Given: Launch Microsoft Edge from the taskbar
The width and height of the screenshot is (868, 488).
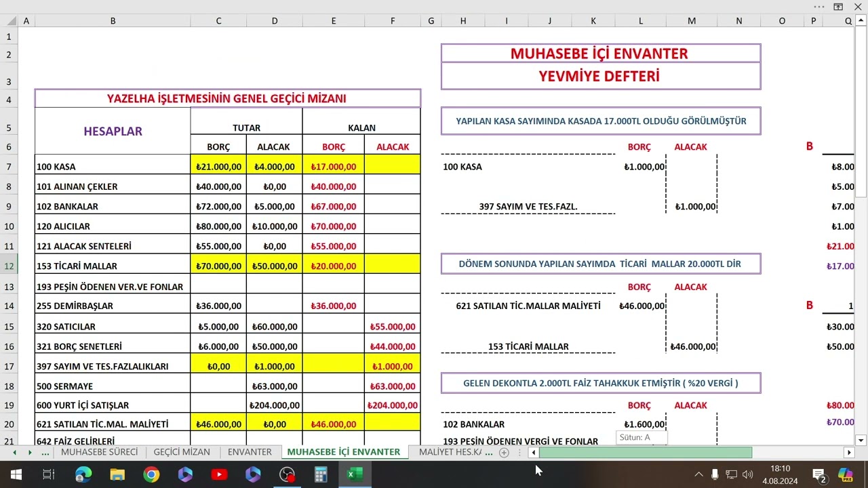Looking at the screenshot, I should pos(83,474).
